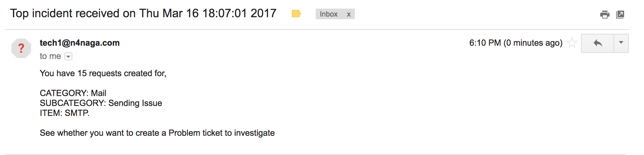The width and height of the screenshot is (644, 155).
Task: Reply using the arrow button
Action: pos(598,43)
